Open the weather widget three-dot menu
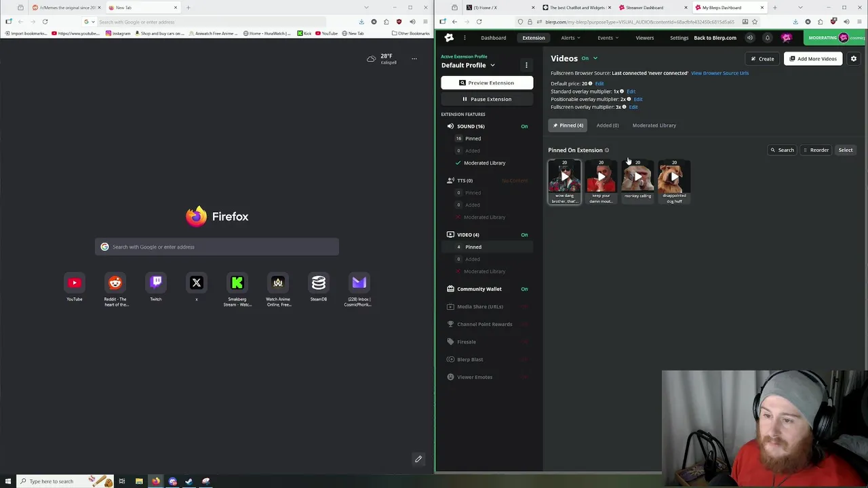The width and height of the screenshot is (868, 488). point(414,59)
